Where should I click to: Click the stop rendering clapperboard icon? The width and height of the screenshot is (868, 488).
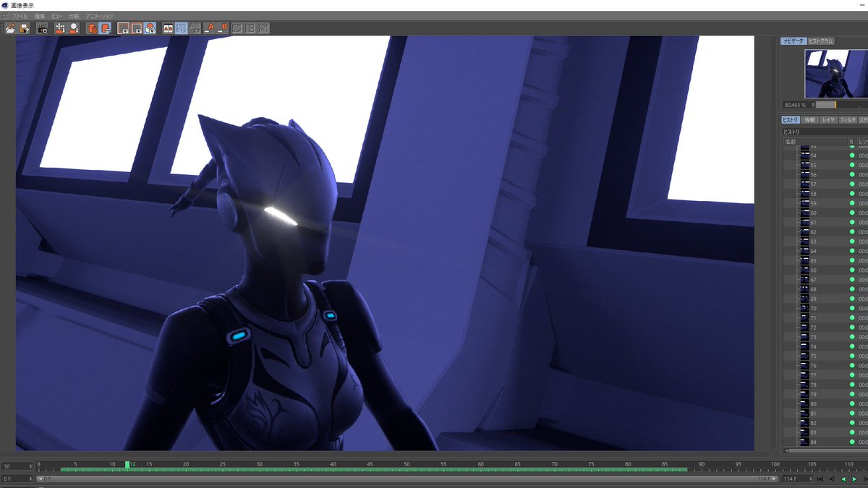[42, 29]
